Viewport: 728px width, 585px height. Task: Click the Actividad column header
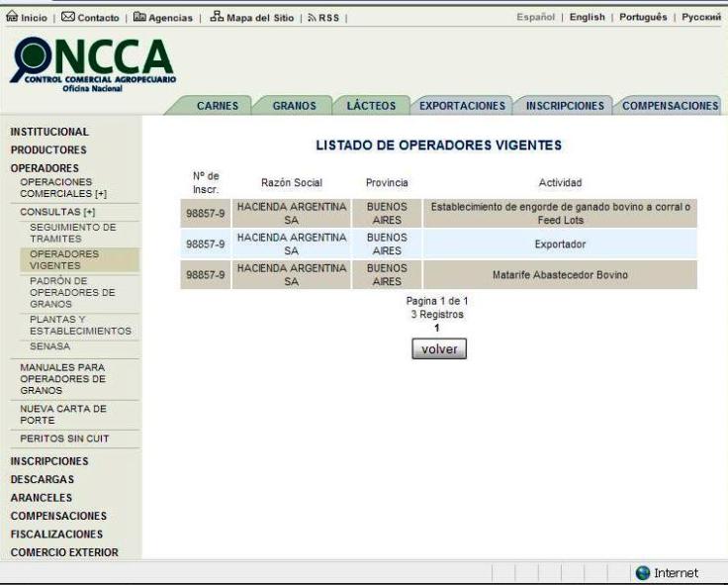(x=560, y=182)
